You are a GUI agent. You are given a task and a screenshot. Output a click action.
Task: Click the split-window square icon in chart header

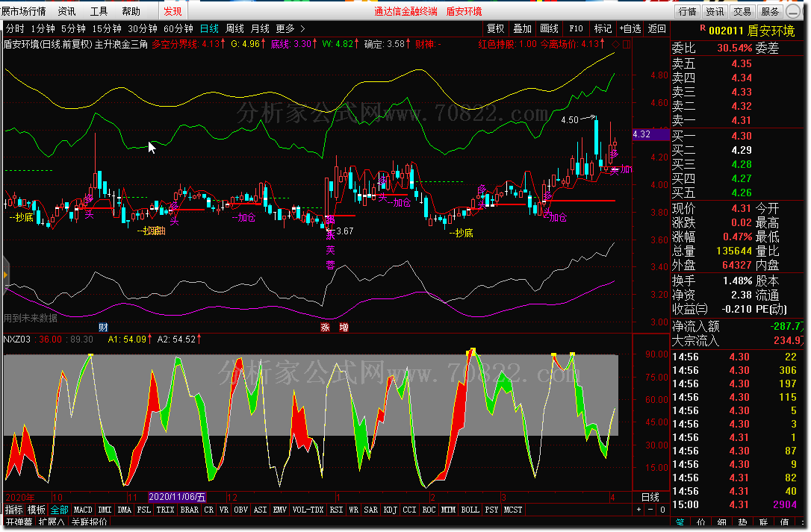[x=627, y=44]
